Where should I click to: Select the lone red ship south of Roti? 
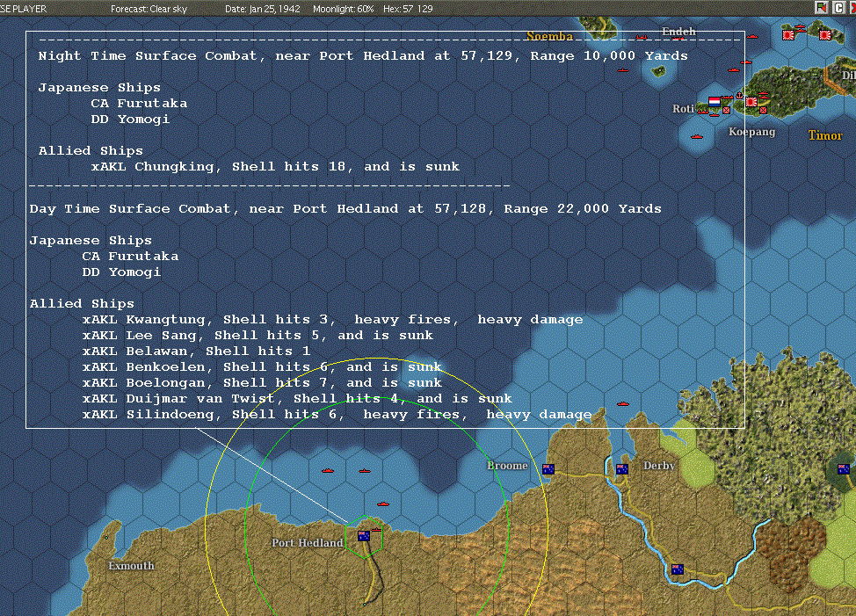pos(697,136)
